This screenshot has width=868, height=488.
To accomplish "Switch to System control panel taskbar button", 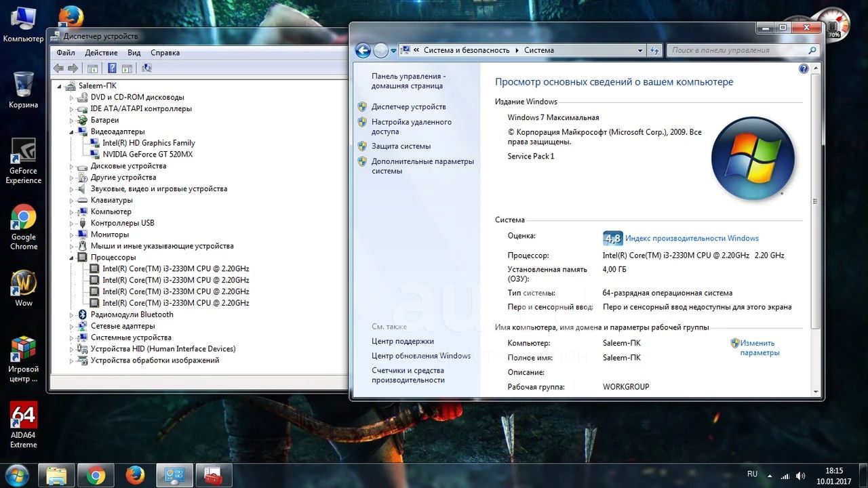I will [x=174, y=475].
